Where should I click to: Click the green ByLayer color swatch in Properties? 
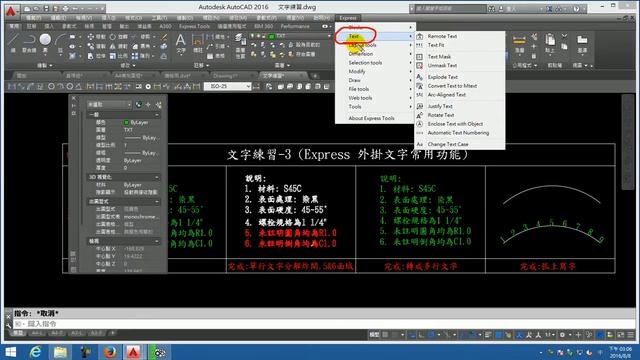pos(126,122)
